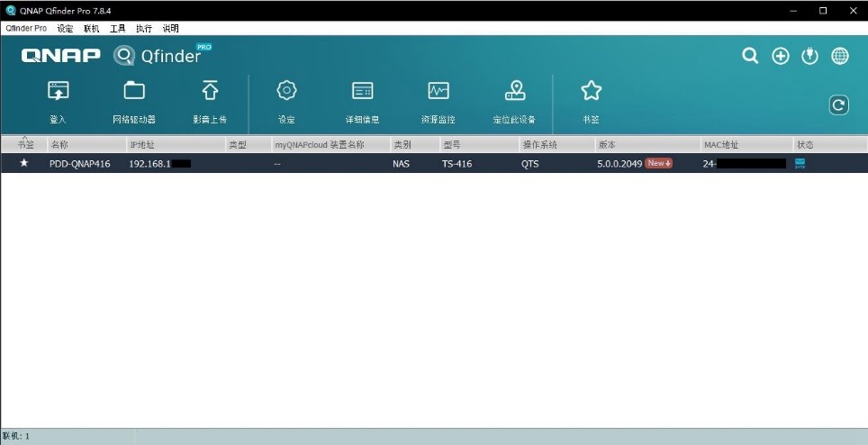This screenshot has width=868, height=445.
Task: Open 资源监控 resource monitor
Action: click(439, 91)
